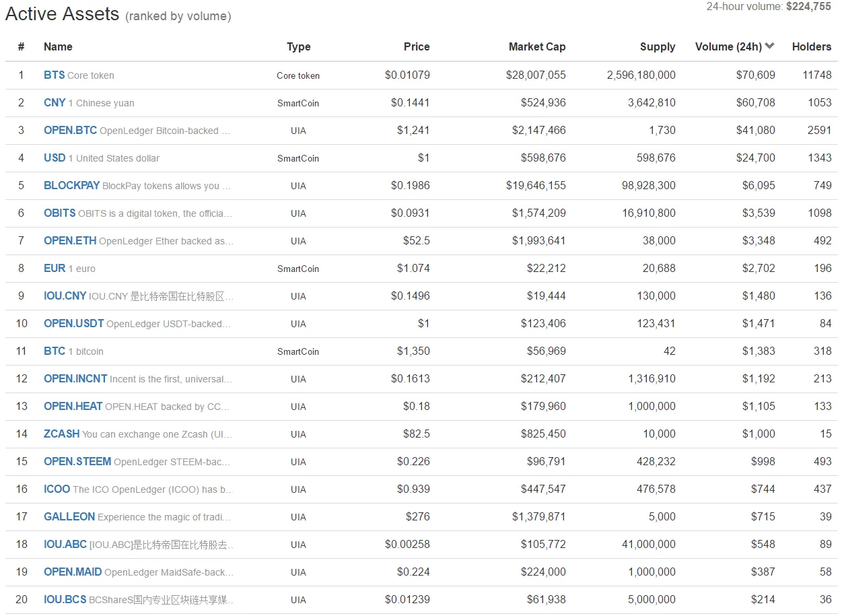Select CNY row SmartCoin type cell
This screenshot has width=846, height=616.
(x=298, y=103)
